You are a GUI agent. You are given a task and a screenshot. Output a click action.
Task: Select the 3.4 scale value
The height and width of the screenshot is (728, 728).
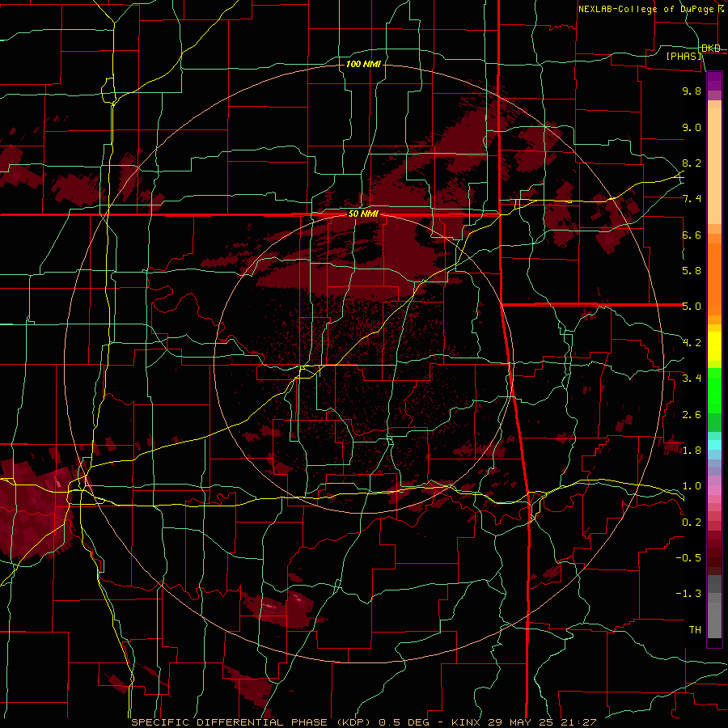(x=692, y=379)
